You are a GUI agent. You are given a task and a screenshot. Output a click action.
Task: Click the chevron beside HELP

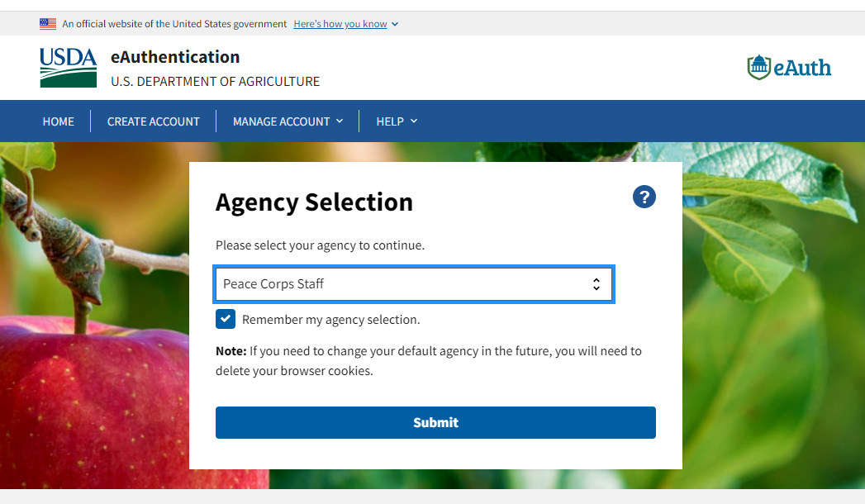416,121
